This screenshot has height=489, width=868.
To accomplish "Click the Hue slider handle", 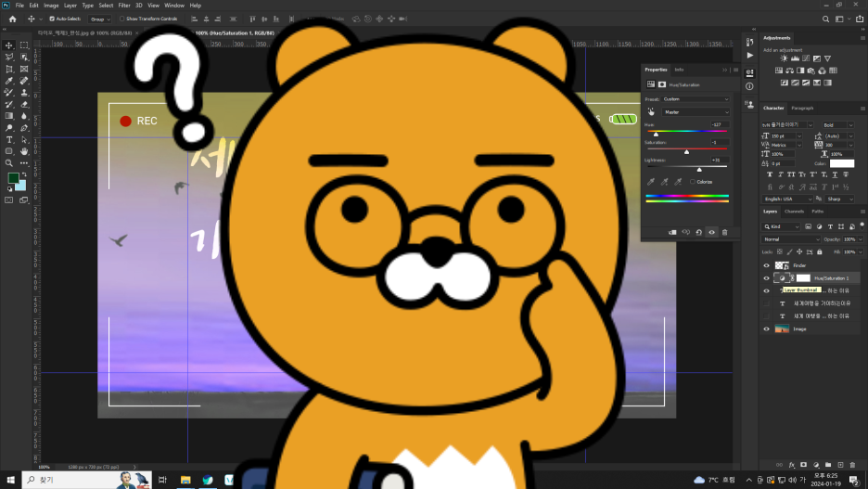I will click(656, 134).
